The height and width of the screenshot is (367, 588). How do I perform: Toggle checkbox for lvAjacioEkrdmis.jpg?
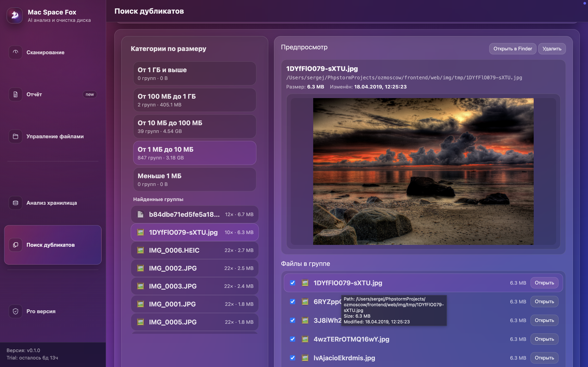click(x=293, y=358)
